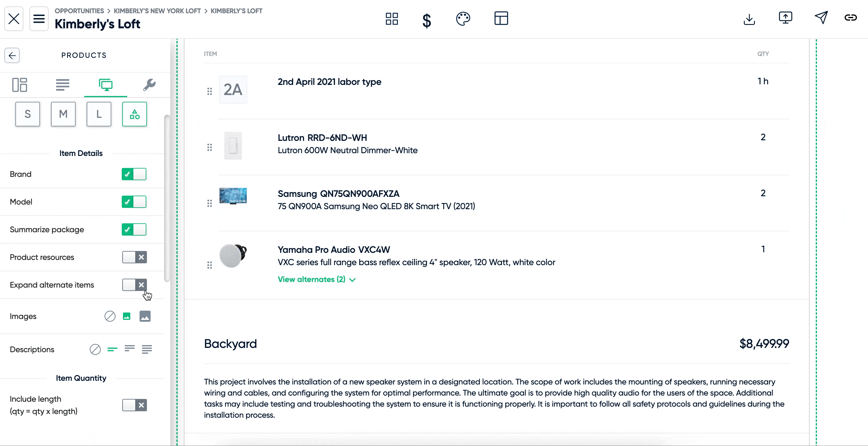This screenshot has width=868, height=446.
Task: Toggle the Model switch off
Action: [134, 202]
